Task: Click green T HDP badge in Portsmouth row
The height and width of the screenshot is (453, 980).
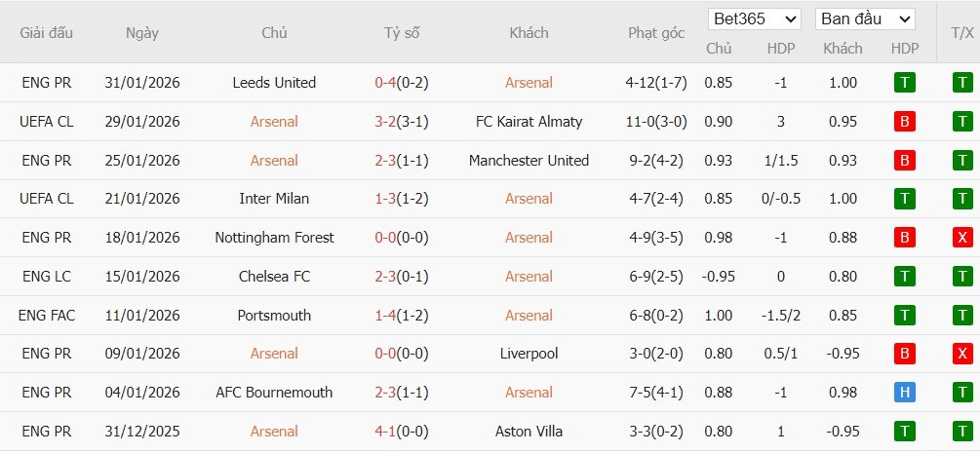Action: tap(904, 316)
